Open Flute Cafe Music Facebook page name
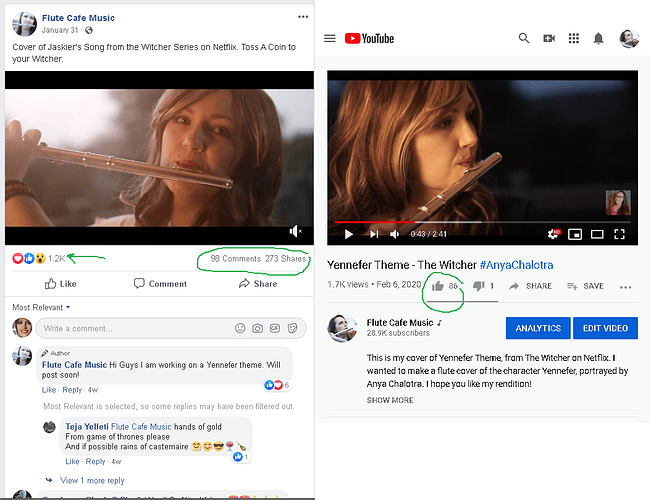651x500 pixels. (x=78, y=18)
